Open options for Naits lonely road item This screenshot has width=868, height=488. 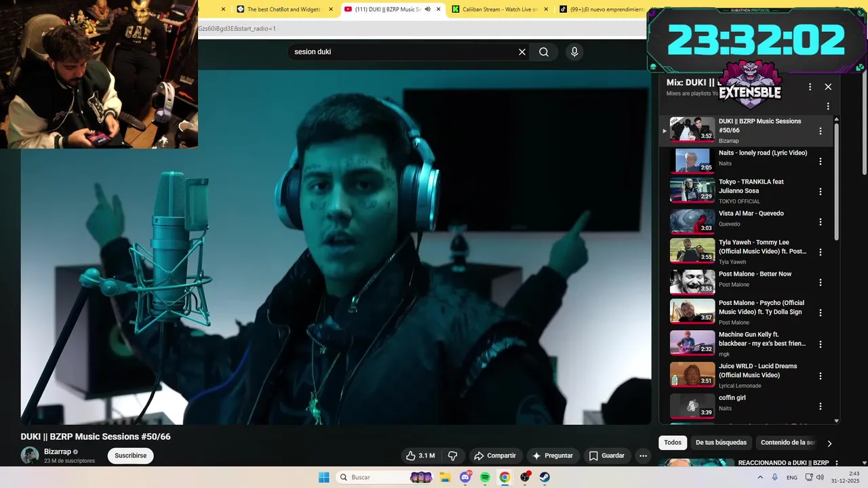click(821, 161)
